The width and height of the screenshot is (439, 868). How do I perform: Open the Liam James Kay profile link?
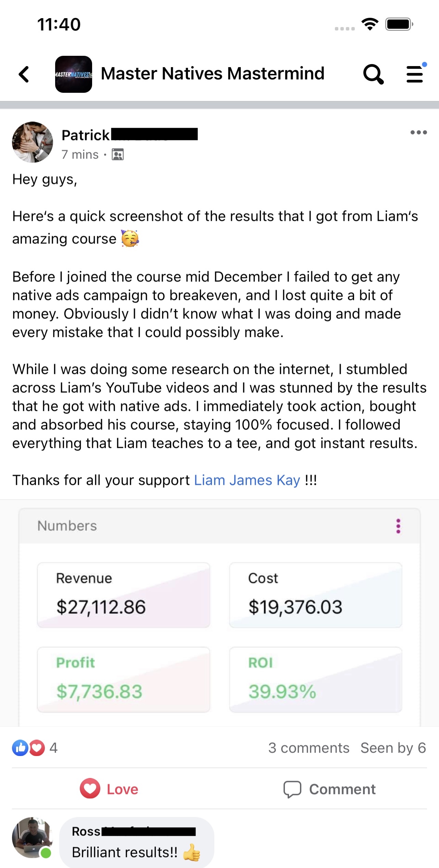pos(247,480)
